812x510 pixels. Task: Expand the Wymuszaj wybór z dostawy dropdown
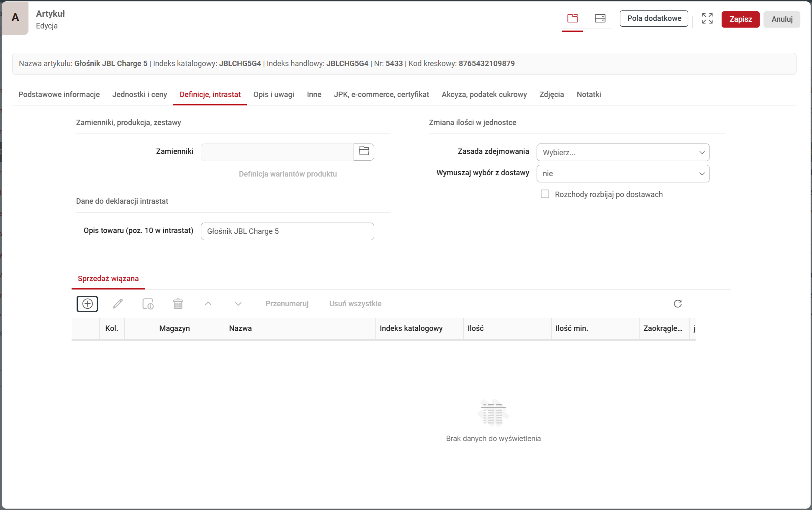[622, 174]
